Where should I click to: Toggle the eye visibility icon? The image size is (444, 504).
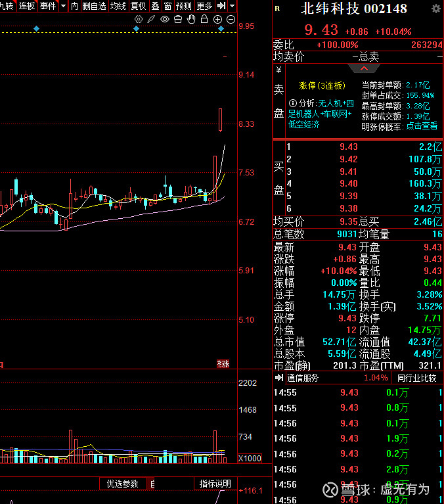click(x=165, y=19)
